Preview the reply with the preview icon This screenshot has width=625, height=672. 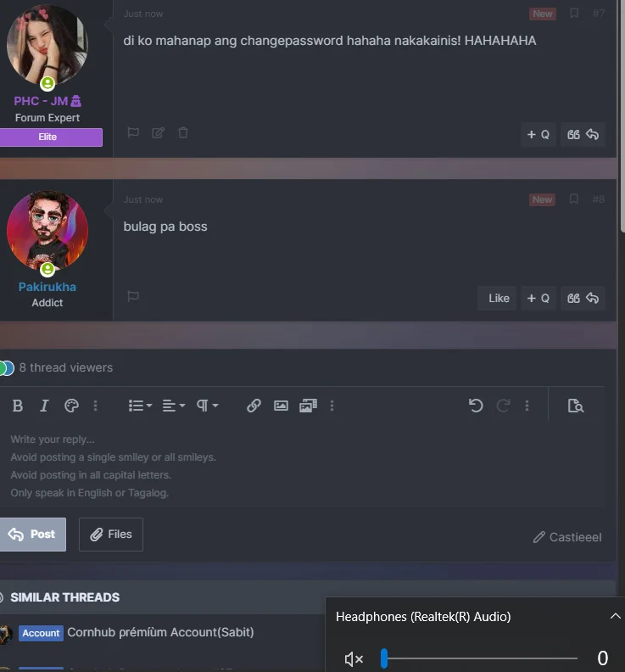click(x=575, y=406)
